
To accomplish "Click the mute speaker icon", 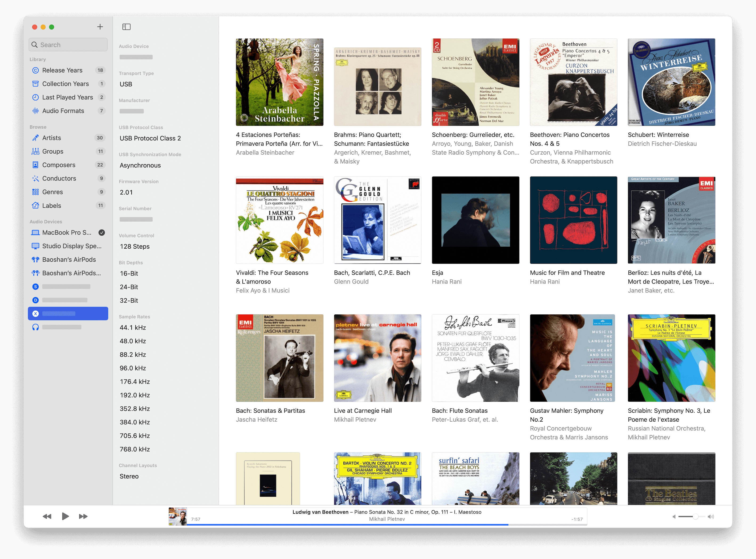I will point(674,517).
